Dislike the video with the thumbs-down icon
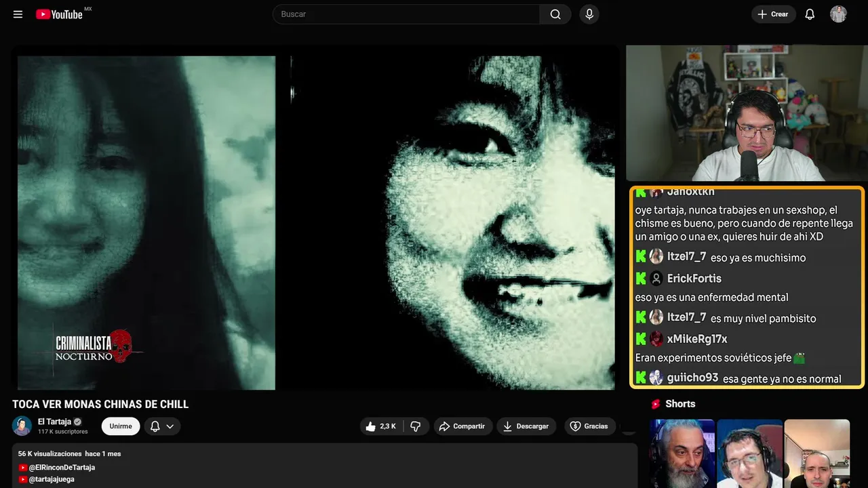This screenshot has width=868, height=488. (x=416, y=426)
